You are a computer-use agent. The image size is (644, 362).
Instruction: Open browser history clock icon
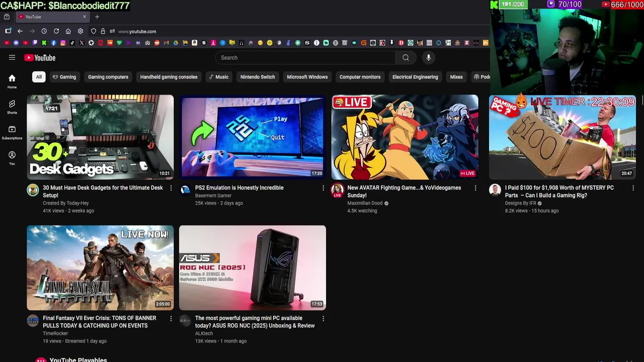(x=44, y=31)
